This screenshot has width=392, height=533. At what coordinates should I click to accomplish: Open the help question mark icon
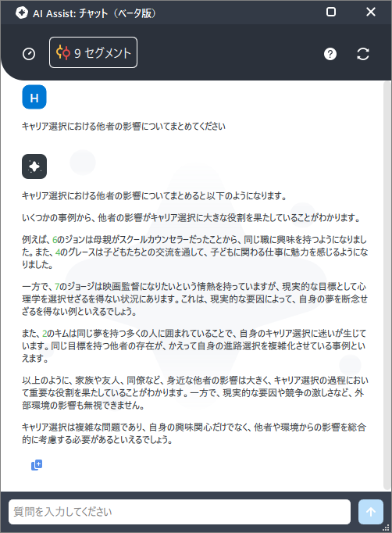pyautogui.click(x=330, y=54)
